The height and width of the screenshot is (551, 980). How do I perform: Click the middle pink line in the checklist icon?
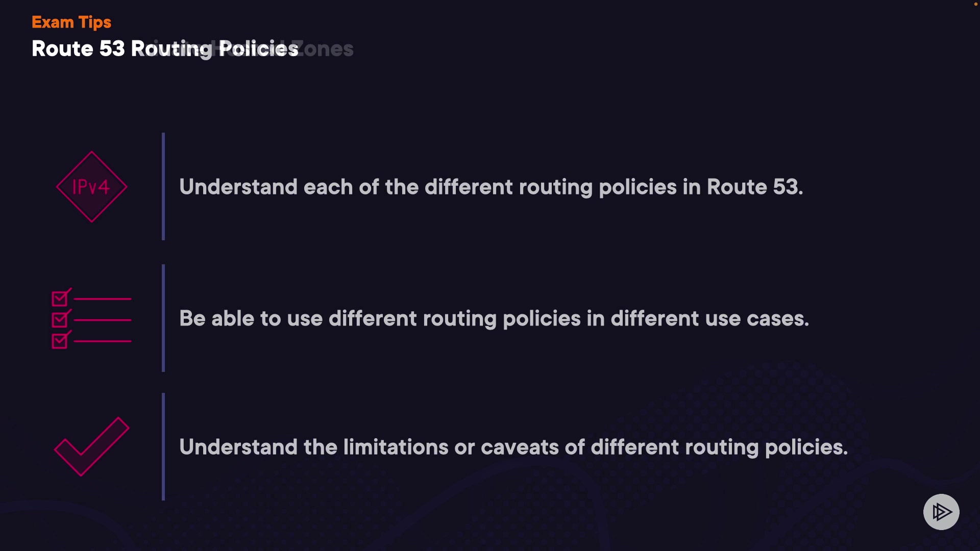[x=103, y=320]
